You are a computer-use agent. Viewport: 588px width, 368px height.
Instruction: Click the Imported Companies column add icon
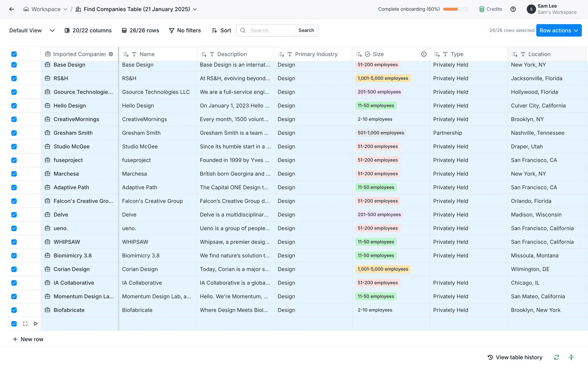tap(111, 54)
